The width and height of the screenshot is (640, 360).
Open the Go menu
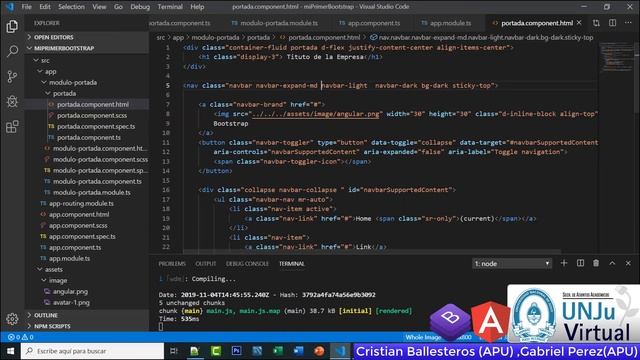click(x=118, y=7)
